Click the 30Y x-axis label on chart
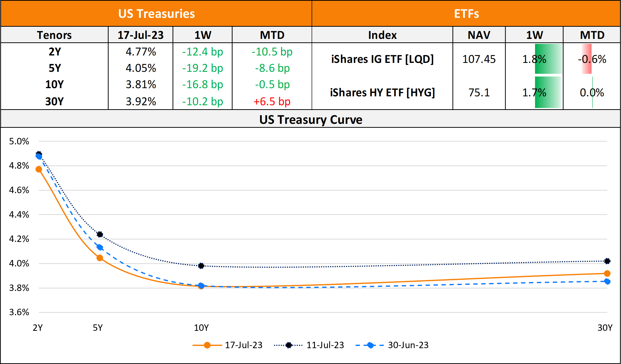 pos(605,328)
